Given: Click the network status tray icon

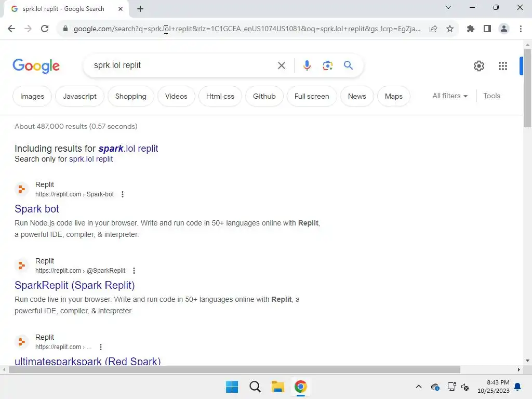Looking at the screenshot, I should 451,387.
